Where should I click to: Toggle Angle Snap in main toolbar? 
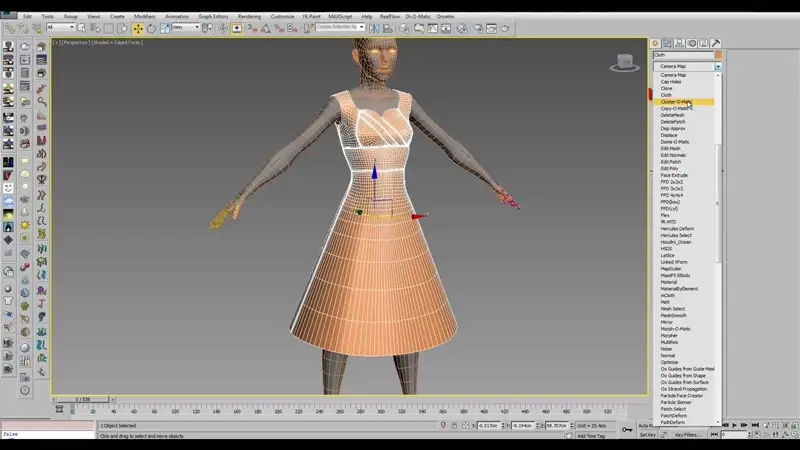(x=265, y=29)
